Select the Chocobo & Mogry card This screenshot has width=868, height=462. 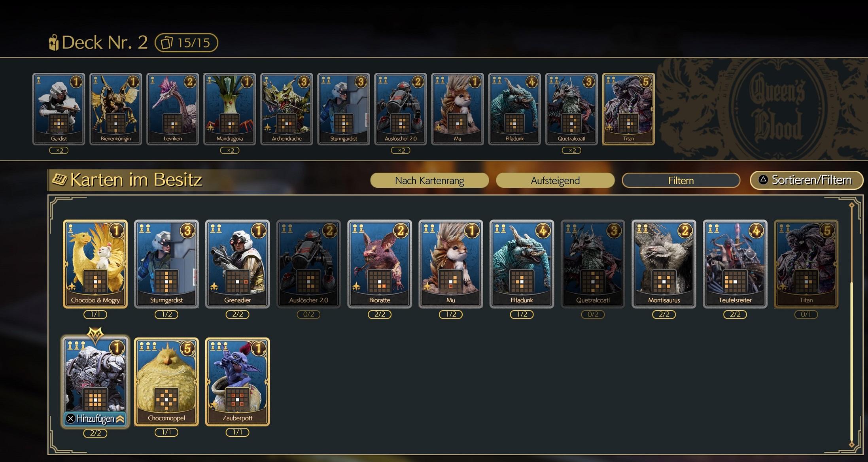pyautogui.click(x=95, y=264)
